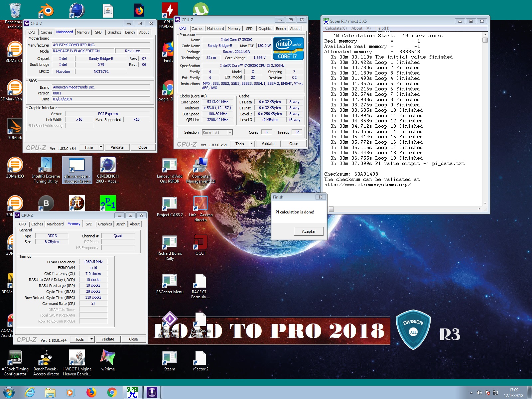
Task: Launch Intel Extreme Tuning Utility shortcut
Action: coord(46,166)
